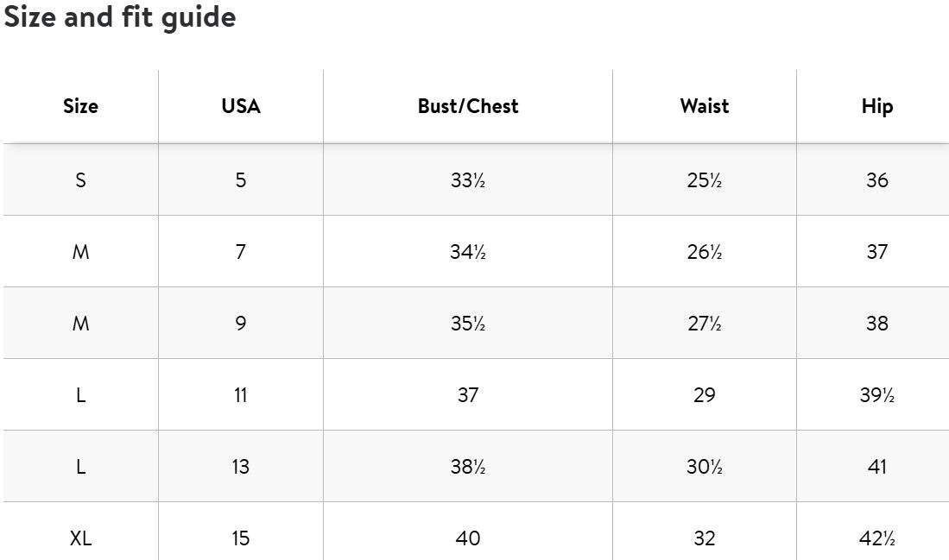949x560 pixels.
Task: Select the 39½ hip measurement
Action: 876,395
